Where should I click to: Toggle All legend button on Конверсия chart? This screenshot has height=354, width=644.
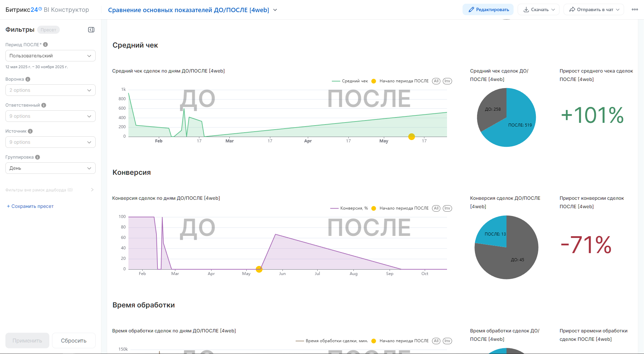click(x=436, y=208)
